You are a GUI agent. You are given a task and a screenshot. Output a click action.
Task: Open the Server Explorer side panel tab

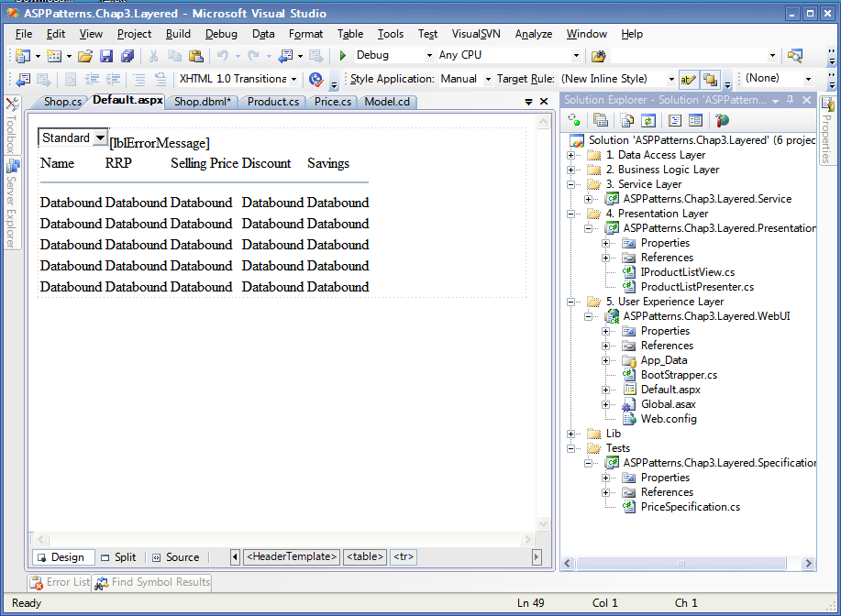tap(11, 203)
